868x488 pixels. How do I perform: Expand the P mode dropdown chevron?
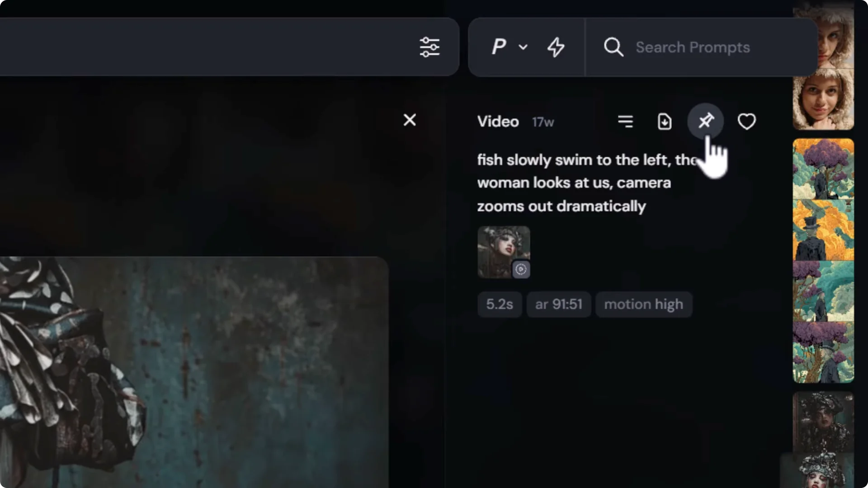(523, 47)
